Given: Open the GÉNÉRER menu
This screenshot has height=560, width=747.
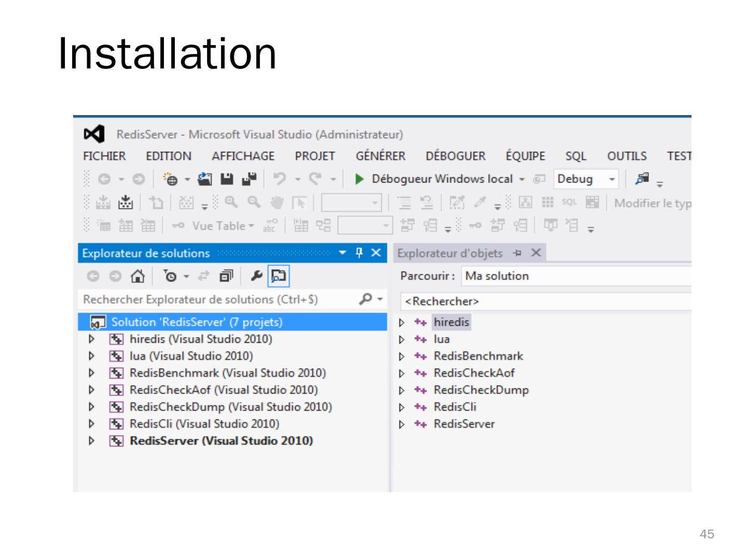Looking at the screenshot, I should tap(380, 156).
